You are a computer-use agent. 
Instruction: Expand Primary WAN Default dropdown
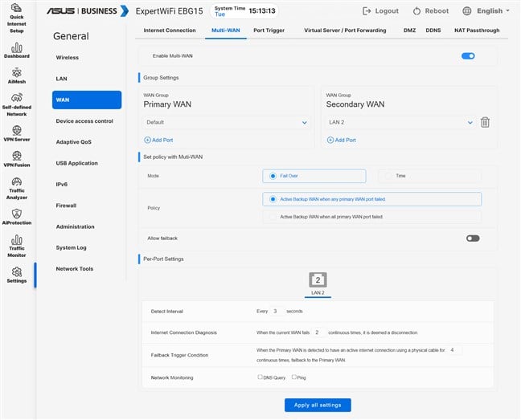tap(226, 122)
